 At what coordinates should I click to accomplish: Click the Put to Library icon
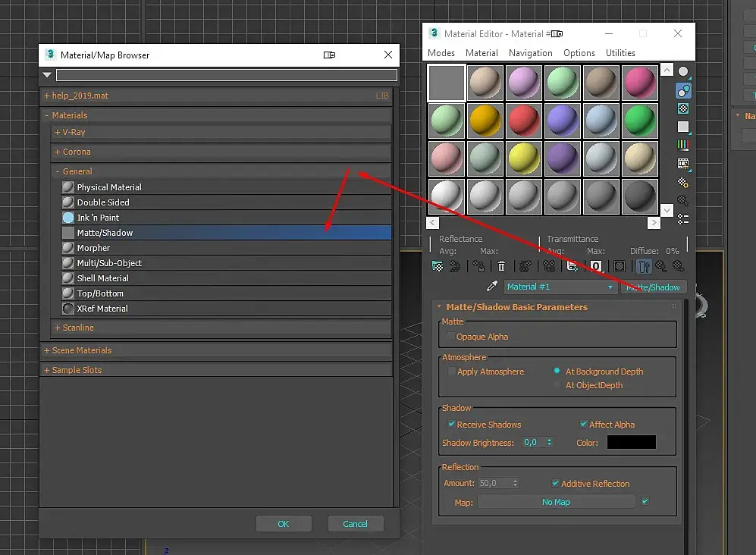point(572,266)
